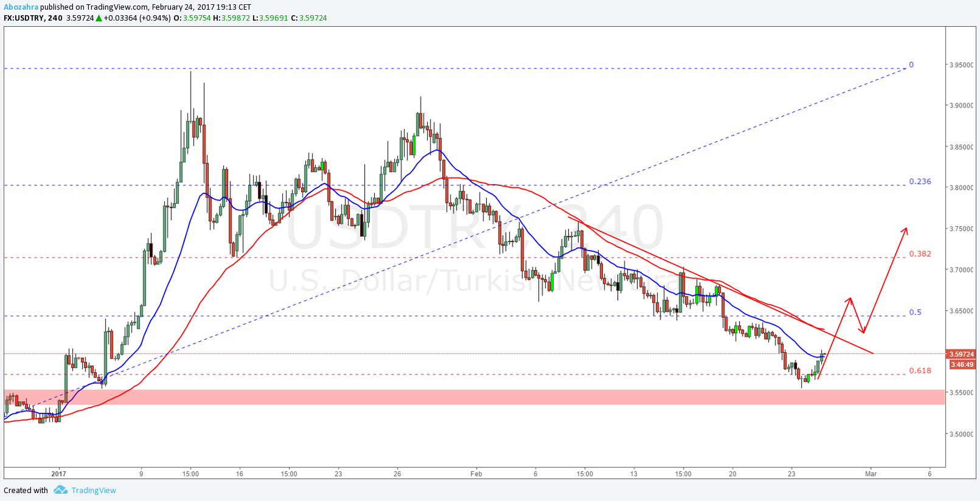
Task: Click the 3.55000 price axis label
Action: tap(962, 393)
